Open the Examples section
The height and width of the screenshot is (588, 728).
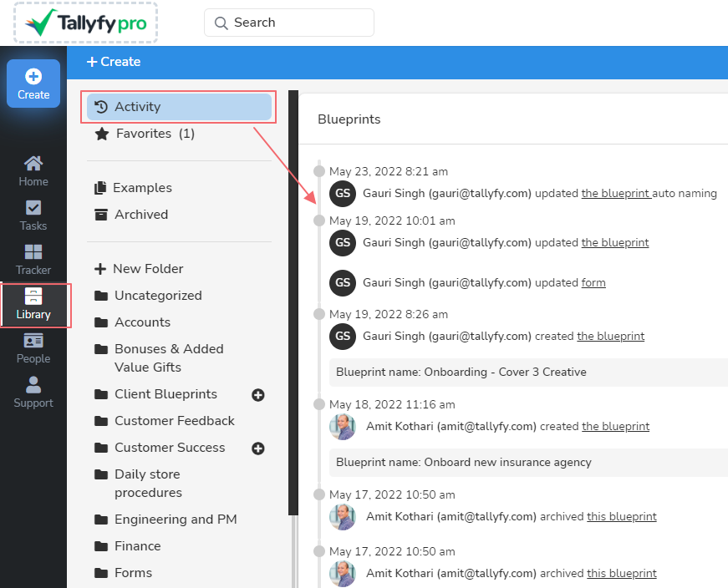[143, 188]
